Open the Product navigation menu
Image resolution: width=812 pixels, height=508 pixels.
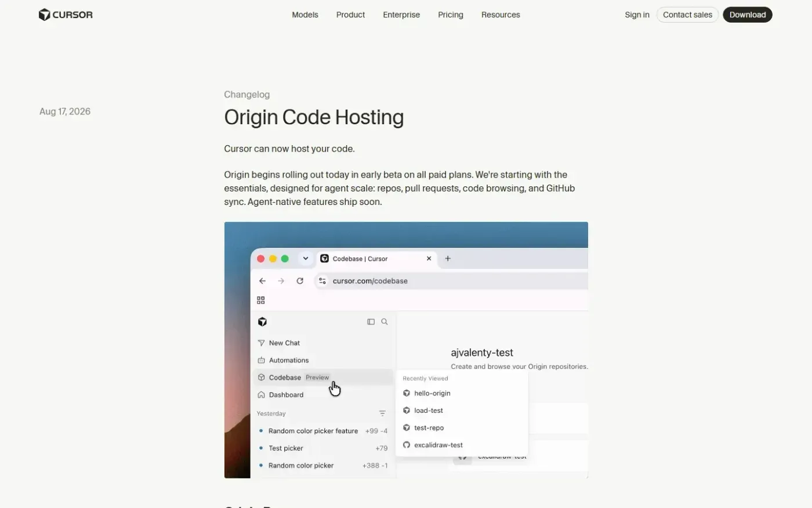point(350,15)
